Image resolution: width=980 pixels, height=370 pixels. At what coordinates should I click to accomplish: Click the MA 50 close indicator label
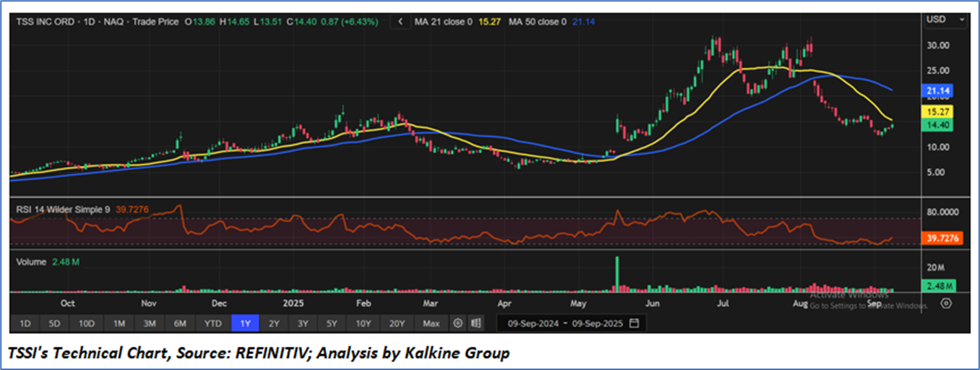coord(538,22)
